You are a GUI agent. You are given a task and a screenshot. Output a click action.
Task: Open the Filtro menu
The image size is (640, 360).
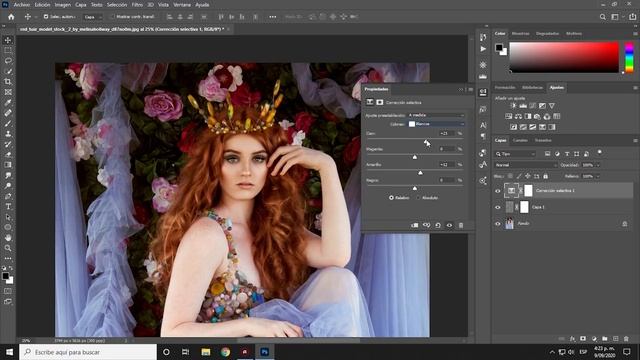click(137, 5)
